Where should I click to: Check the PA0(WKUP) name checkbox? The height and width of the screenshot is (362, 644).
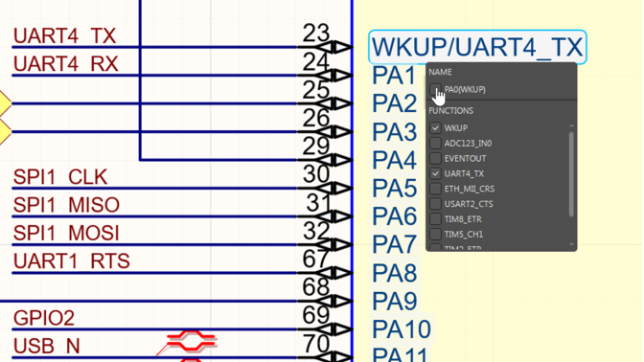click(x=435, y=89)
